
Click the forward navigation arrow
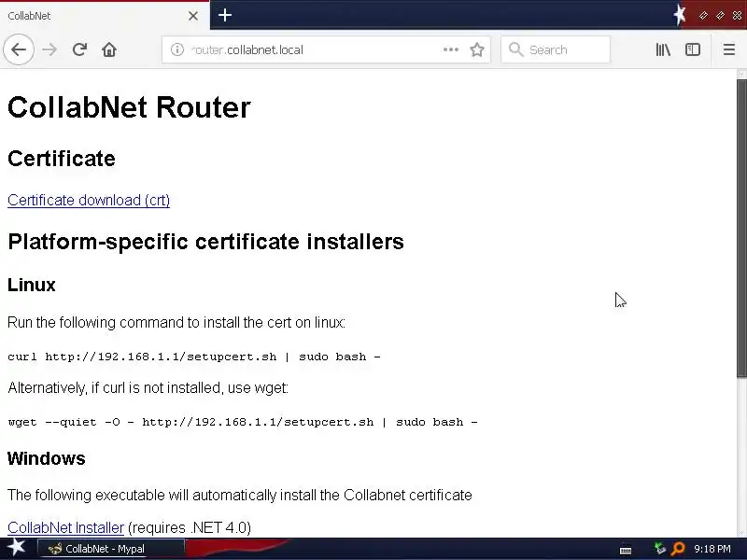[x=49, y=49]
